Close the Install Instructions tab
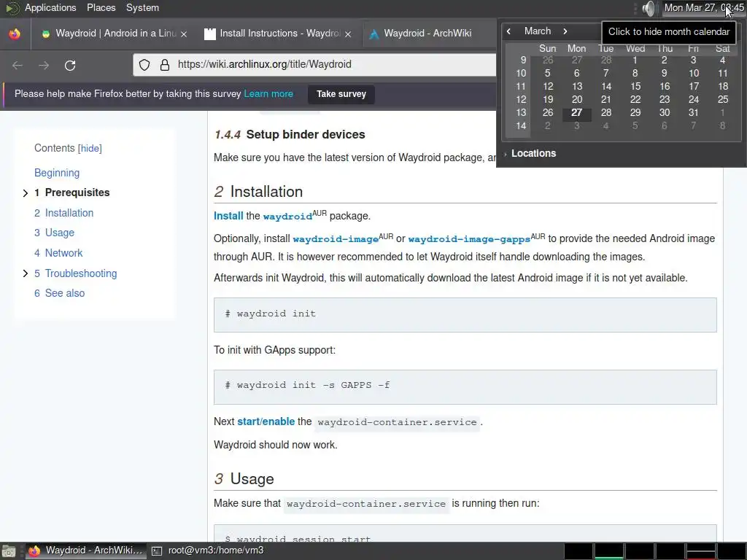The width and height of the screenshot is (747, 560). (x=348, y=34)
